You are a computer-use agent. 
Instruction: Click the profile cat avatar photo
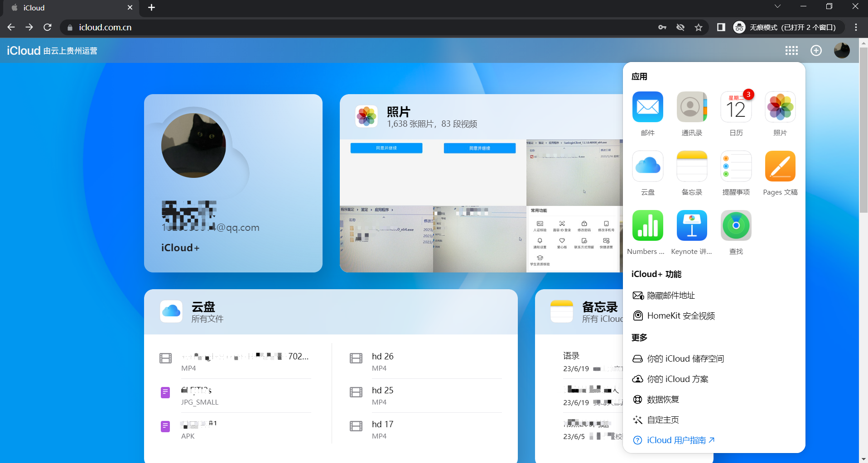click(x=193, y=145)
